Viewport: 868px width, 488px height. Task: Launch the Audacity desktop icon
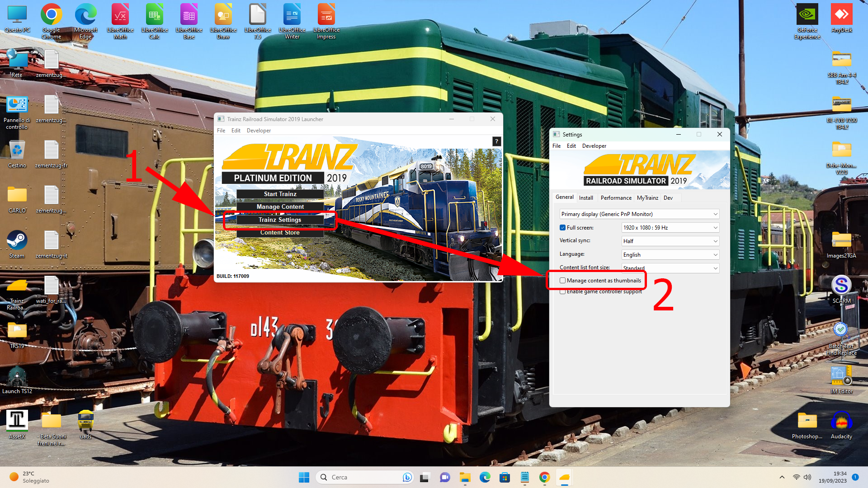click(x=841, y=425)
